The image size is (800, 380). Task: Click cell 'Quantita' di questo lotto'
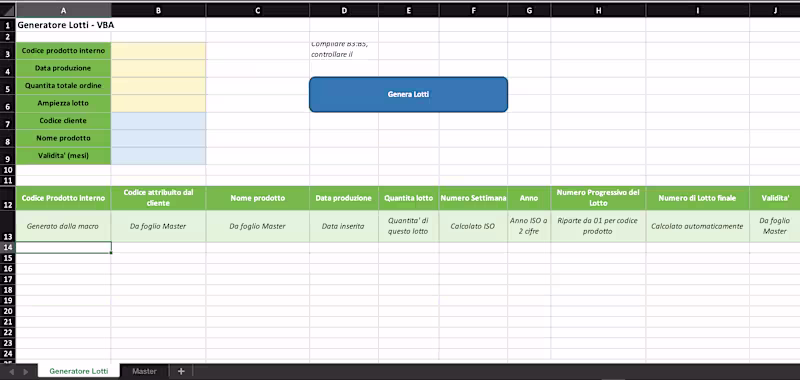409,226
